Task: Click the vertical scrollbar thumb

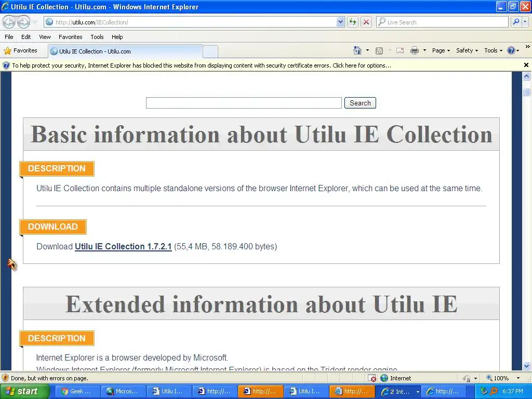Action: click(x=526, y=91)
